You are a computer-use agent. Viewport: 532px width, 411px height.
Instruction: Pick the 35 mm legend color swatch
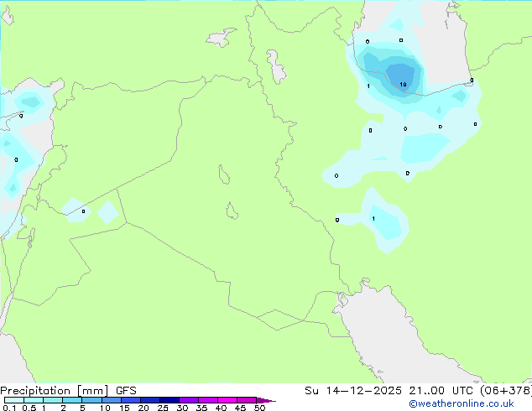(x=208, y=400)
